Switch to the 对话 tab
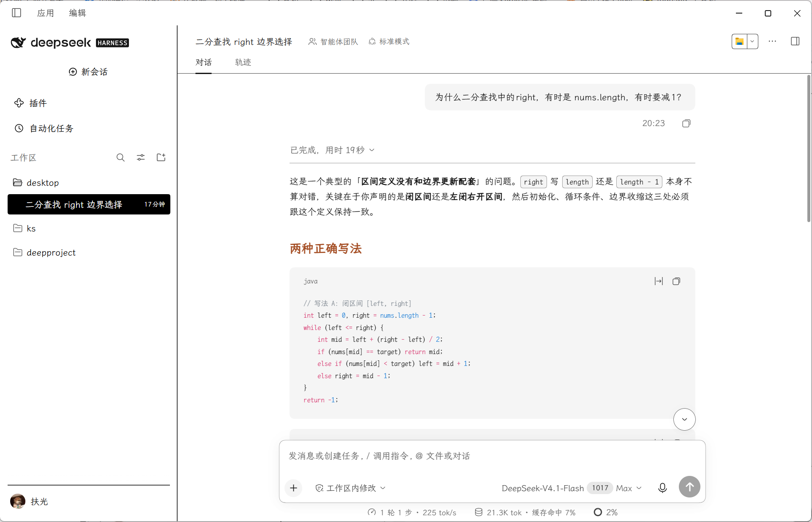The image size is (812, 522). [x=204, y=63]
